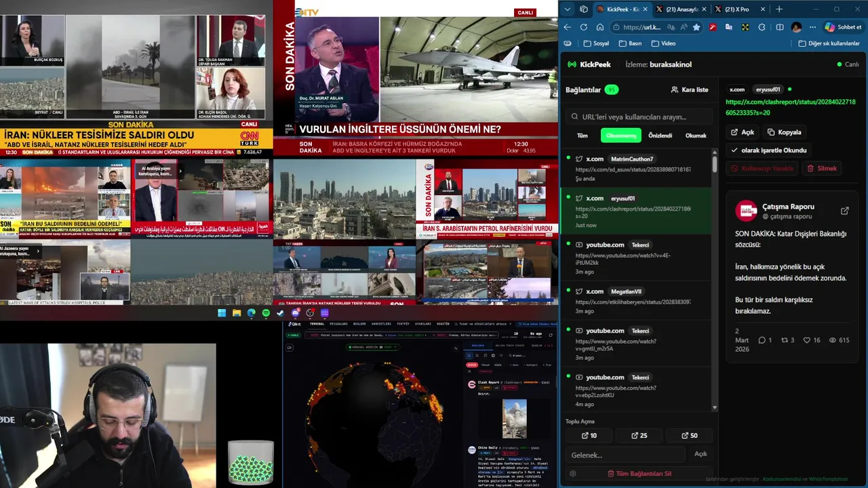Open the Sosyal bookmarks folder
Image resolution: width=868 pixels, height=488 pixels.
[x=595, y=43]
